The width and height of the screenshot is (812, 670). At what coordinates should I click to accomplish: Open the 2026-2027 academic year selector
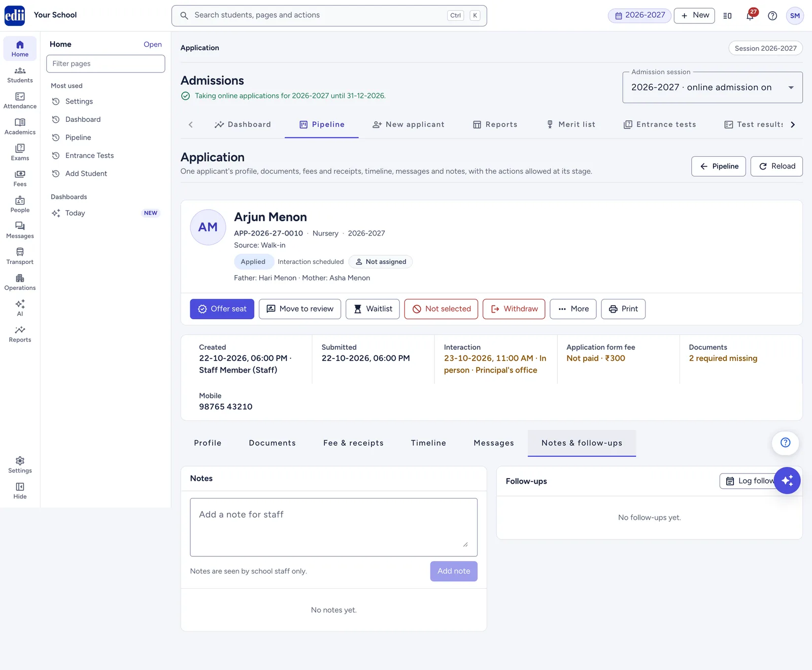(639, 15)
